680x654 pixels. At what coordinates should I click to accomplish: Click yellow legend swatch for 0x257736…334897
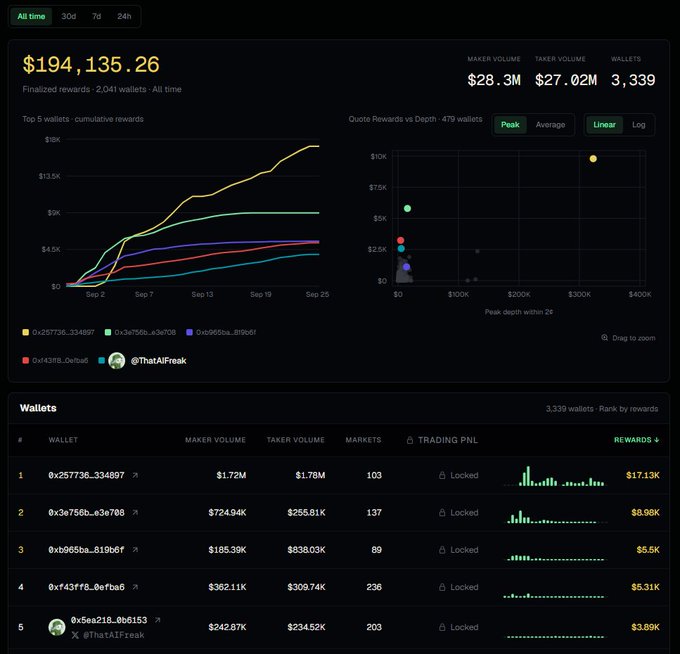tap(26, 332)
